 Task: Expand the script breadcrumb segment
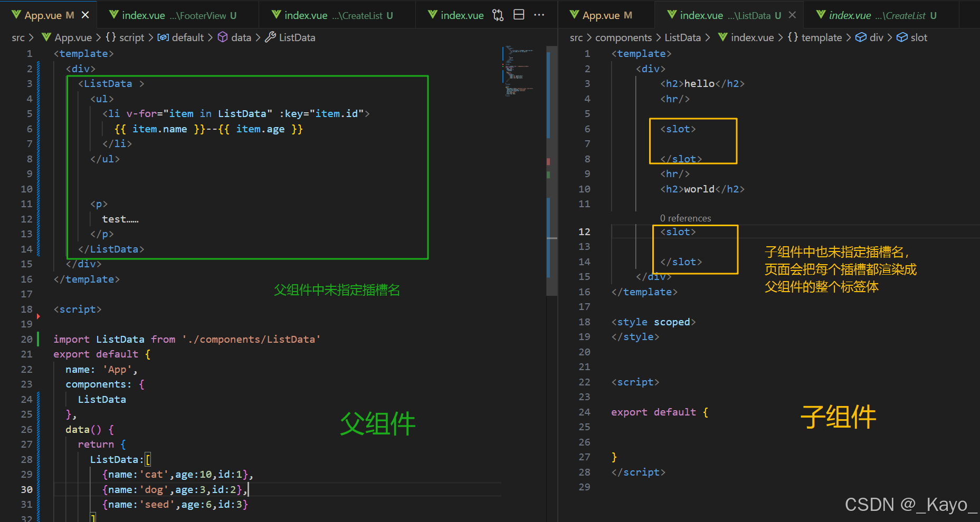pos(125,37)
